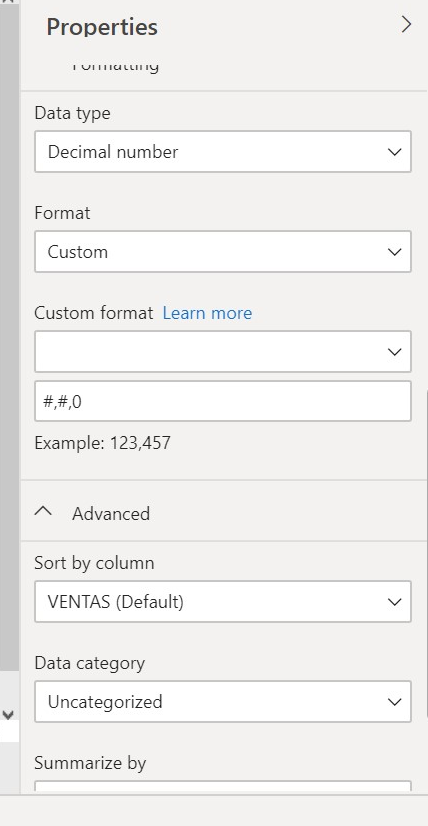
Task: Open the Data category dropdown
Action: [x=222, y=702]
